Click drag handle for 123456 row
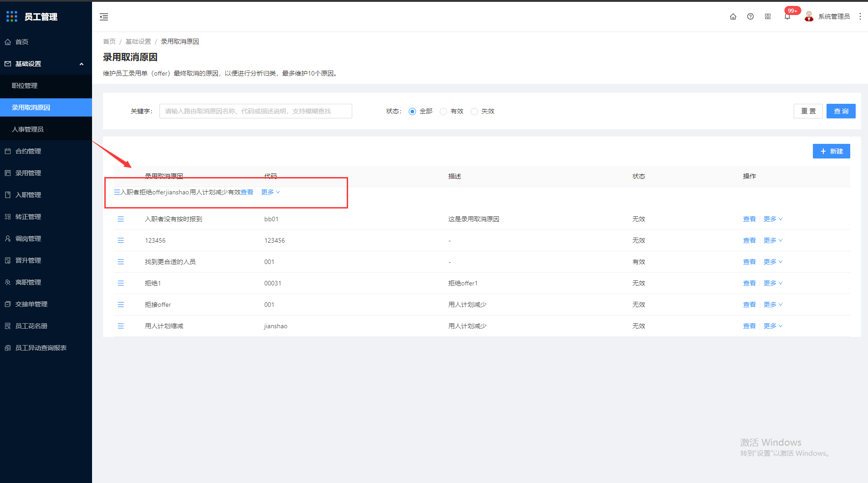The width and height of the screenshot is (868, 483). tap(121, 240)
